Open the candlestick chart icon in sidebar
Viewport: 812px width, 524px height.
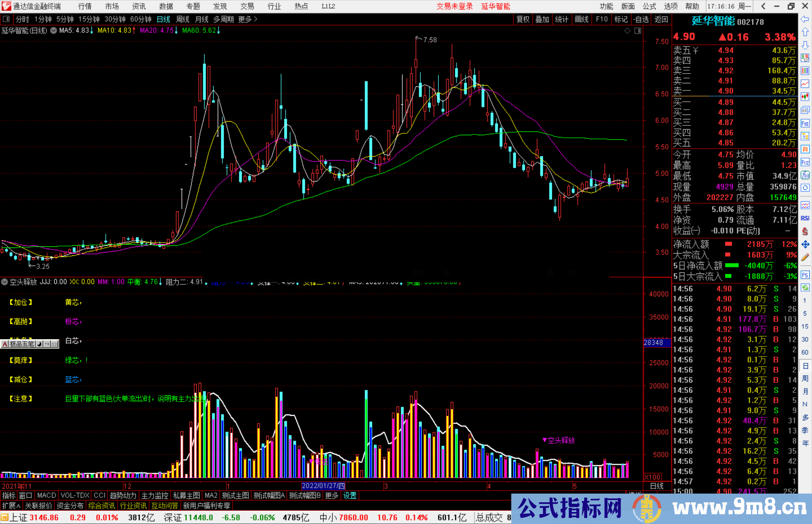[805, 97]
